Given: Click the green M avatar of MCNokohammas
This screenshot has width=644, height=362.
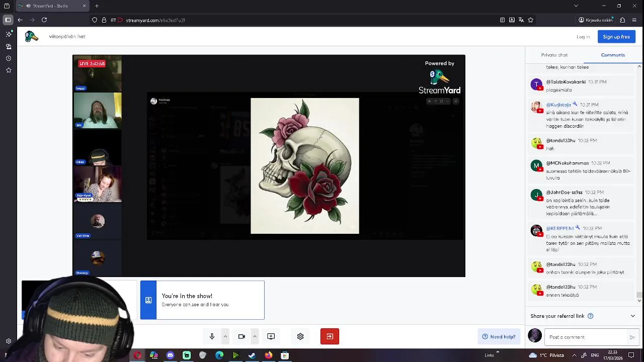Looking at the screenshot, I should (x=536, y=165).
